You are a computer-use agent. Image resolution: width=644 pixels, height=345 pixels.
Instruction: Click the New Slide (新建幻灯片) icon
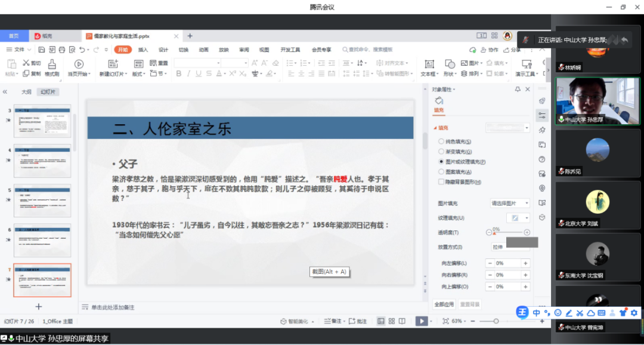click(x=113, y=64)
